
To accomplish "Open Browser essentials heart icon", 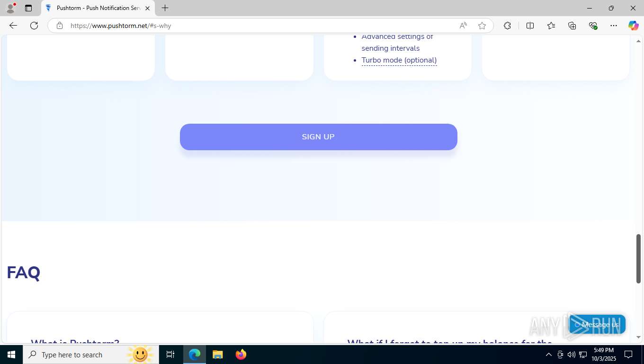I will [x=593, y=26].
